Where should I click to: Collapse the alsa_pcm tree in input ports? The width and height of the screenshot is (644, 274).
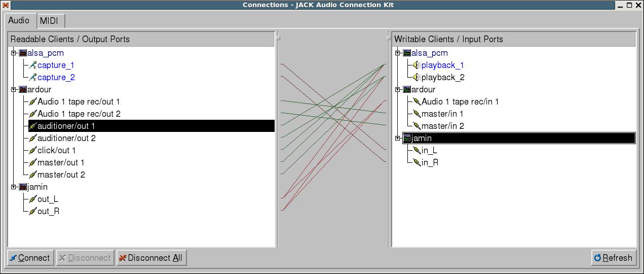pyautogui.click(x=398, y=53)
